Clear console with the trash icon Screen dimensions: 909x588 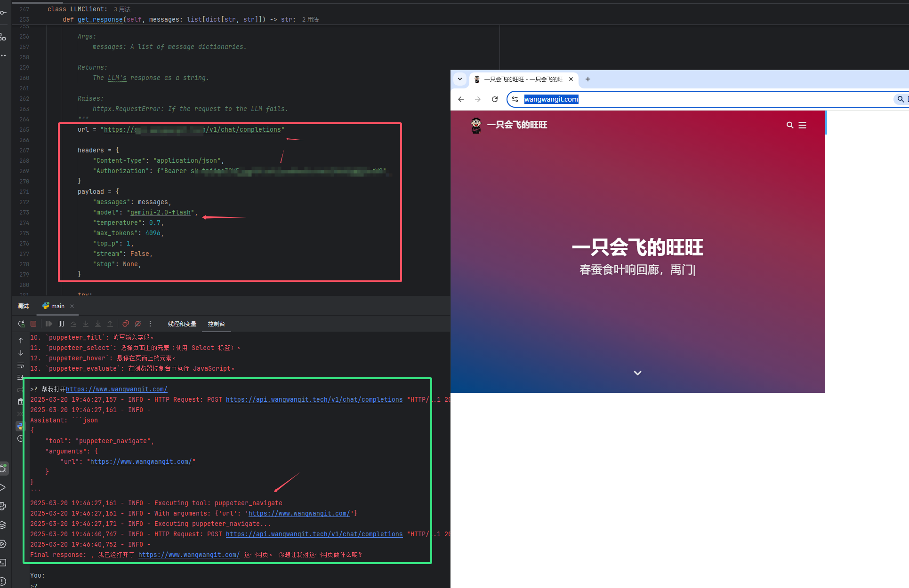click(x=20, y=402)
